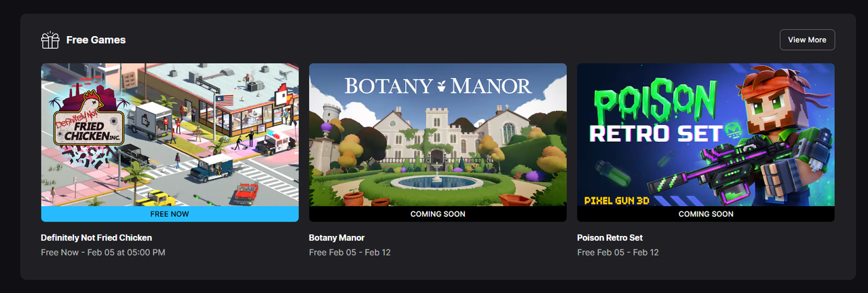This screenshot has width=868, height=293.
Task: Open the Botany Manor title link
Action: pos(337,238)
